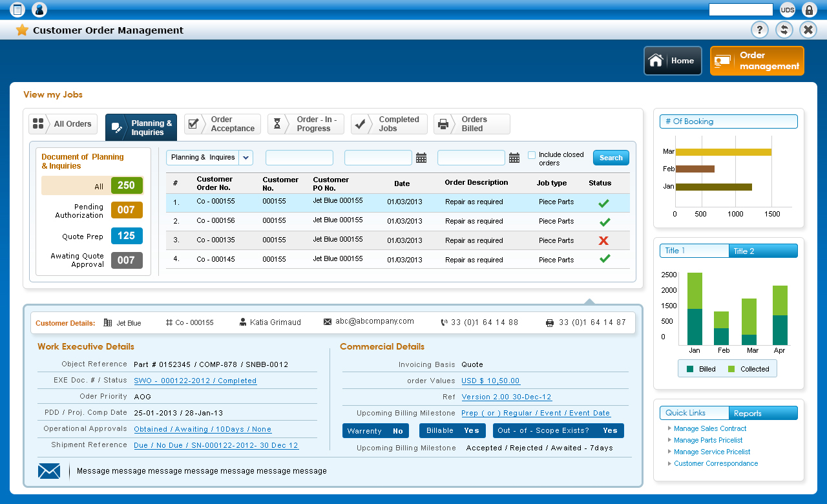Open USD $ 10,50.00 order value link
Image resolution: width=827 pixels, height=504 pixels.
coord(491,381)
